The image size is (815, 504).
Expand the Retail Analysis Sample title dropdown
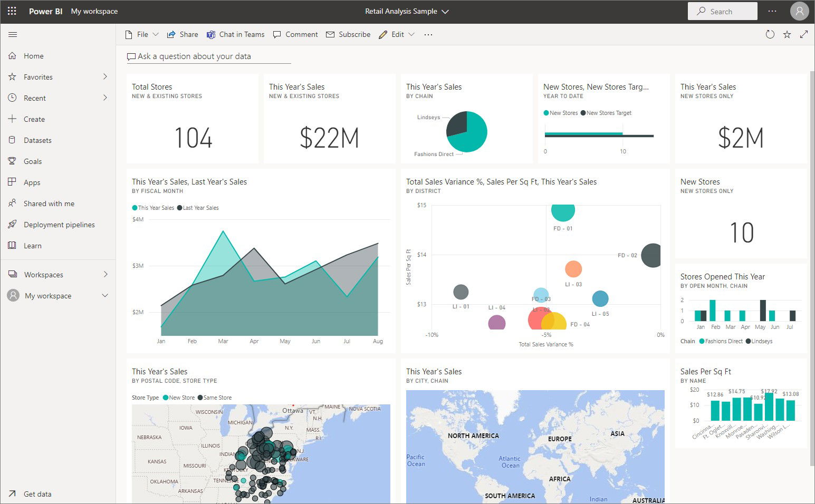click(x=445, y=11)
